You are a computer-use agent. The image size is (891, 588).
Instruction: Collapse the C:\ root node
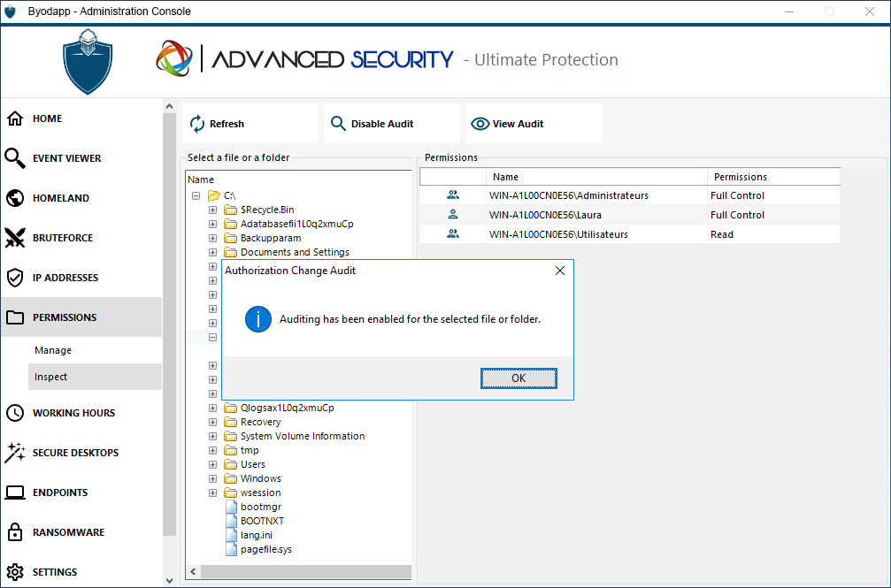[x=196, y=195]
